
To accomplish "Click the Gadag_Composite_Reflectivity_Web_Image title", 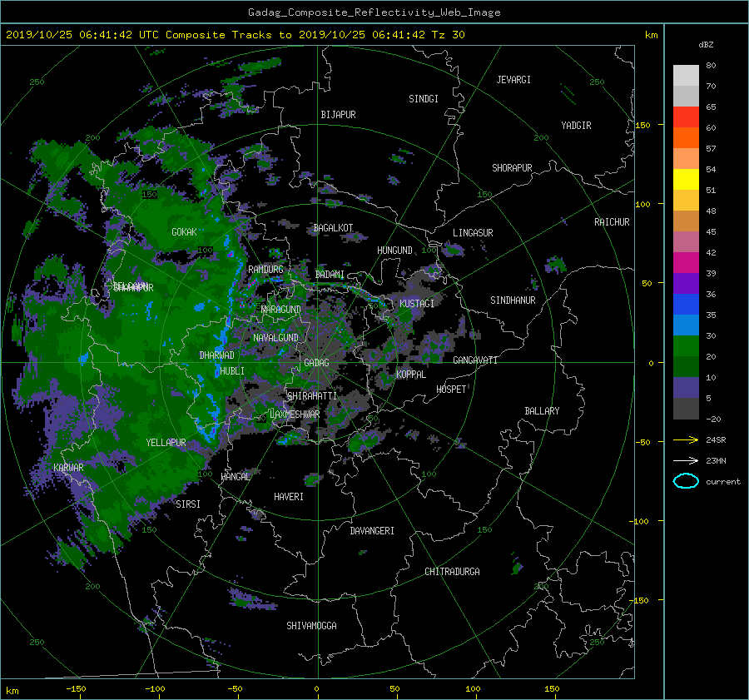I will pos(374,12).
